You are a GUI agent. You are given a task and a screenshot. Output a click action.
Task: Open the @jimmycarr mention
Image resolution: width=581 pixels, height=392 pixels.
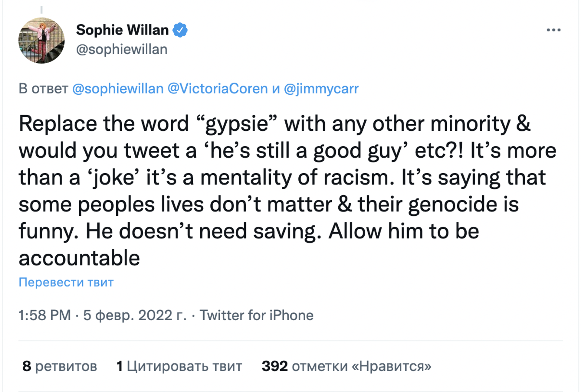coord(321,89)
